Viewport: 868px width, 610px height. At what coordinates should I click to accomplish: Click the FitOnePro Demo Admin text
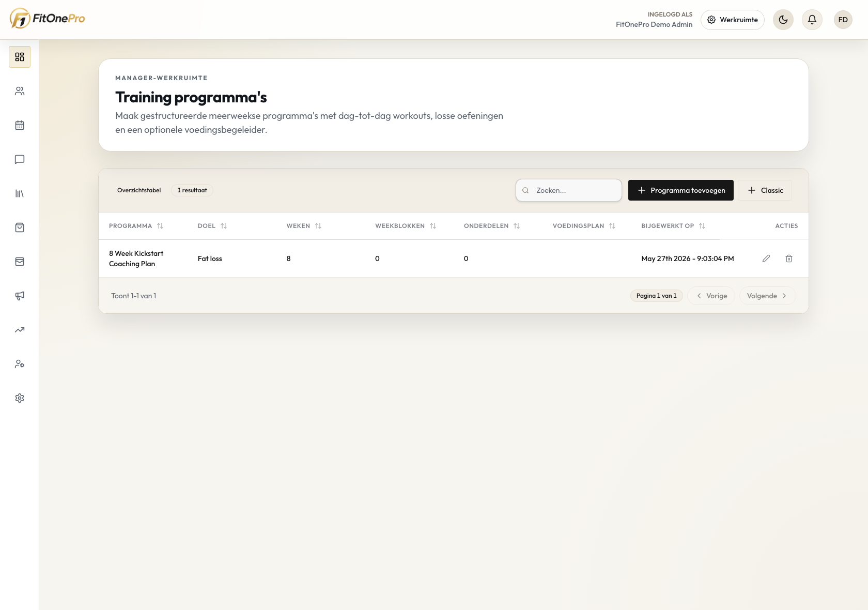click(x=654, y=24)
